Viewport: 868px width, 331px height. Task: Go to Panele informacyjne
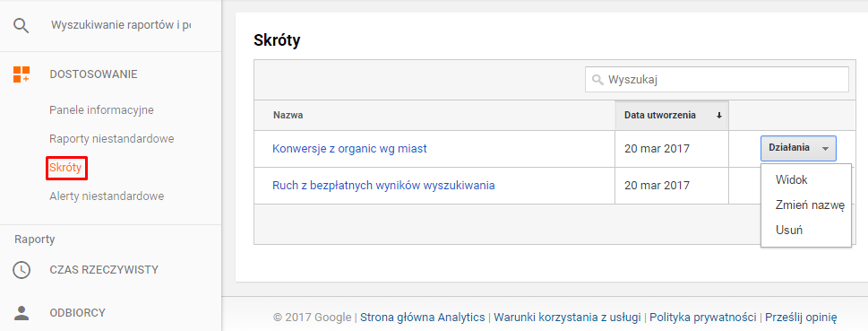click(x=101, y=109)
